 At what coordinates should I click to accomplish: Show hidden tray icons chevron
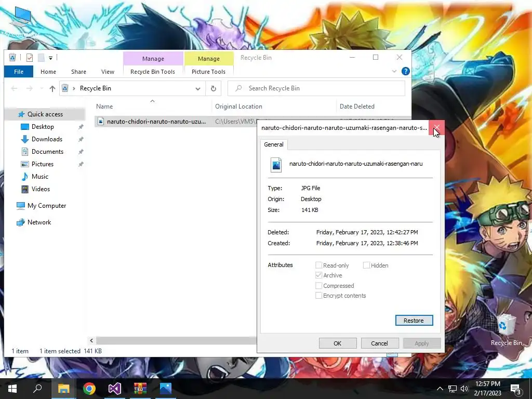click(x=440, y=389)
